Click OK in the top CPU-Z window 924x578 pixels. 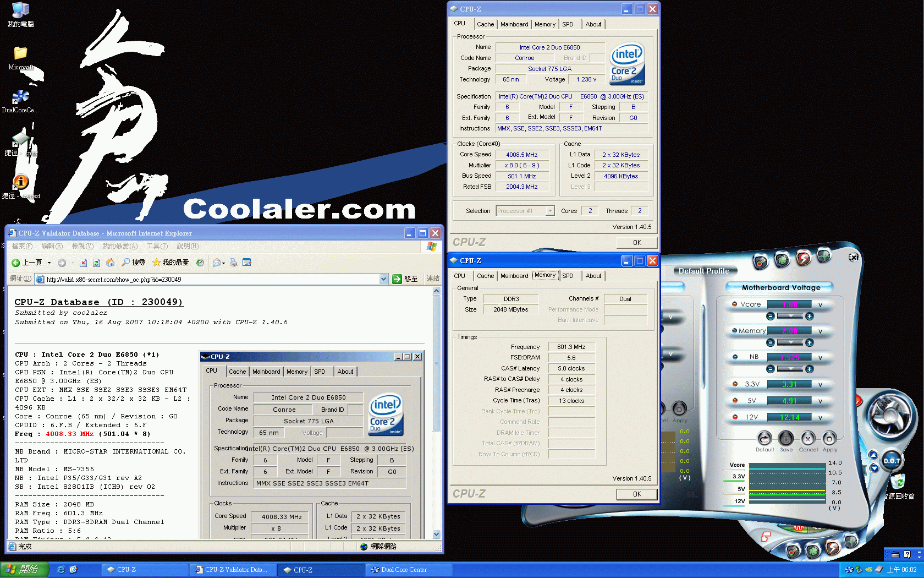(637, 243)
